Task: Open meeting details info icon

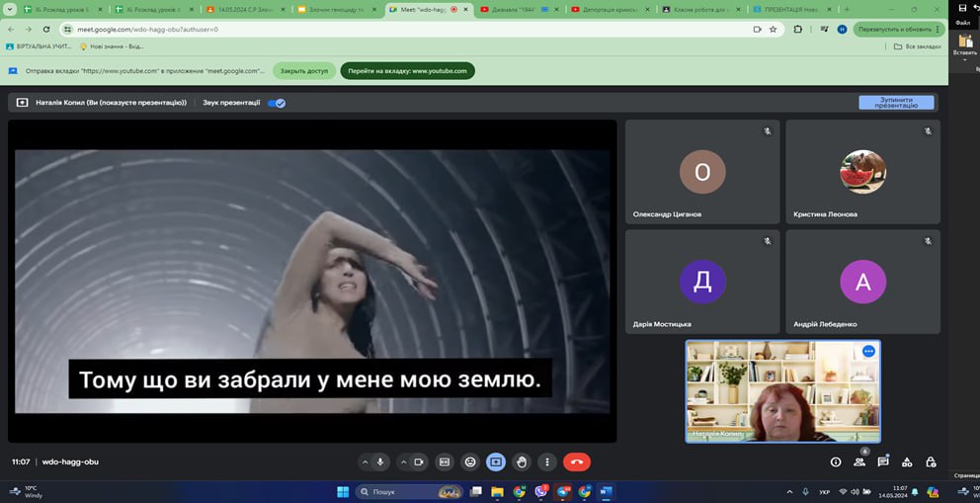Action: (x=836, y=461)
